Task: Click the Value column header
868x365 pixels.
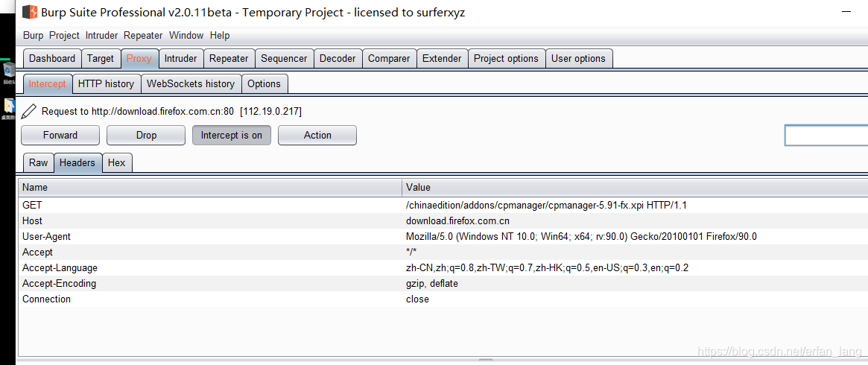Action: 635,188
